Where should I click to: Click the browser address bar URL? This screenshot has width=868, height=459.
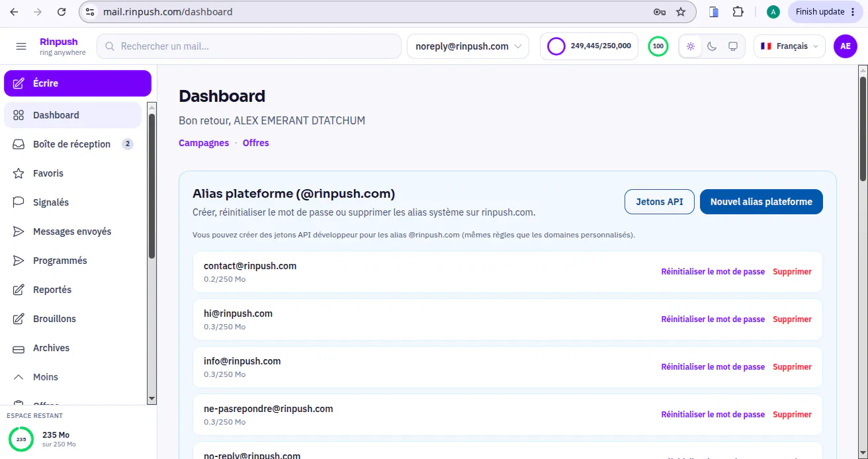168,12
